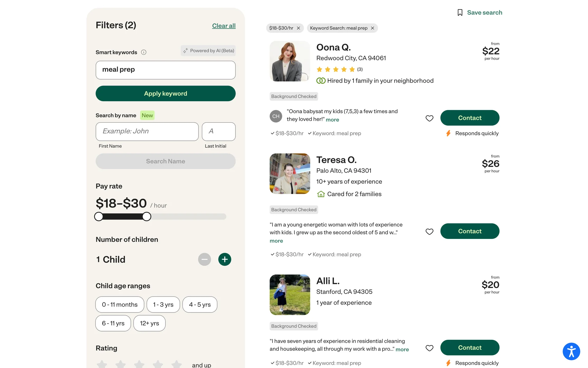588x368 pixels.
Task: Expand Oona's review with more link
Action: (332, 120)
